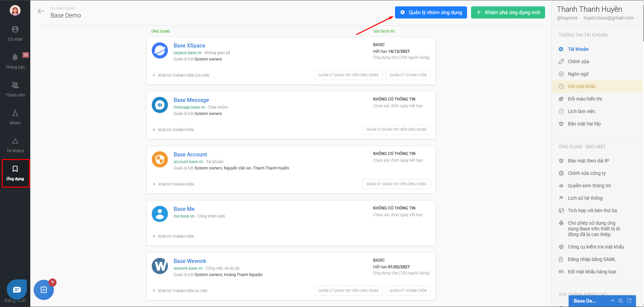This screenshot has width=644, height=307.
Task: Open Cá nhân in the sidebar
Action: point(15,34)
